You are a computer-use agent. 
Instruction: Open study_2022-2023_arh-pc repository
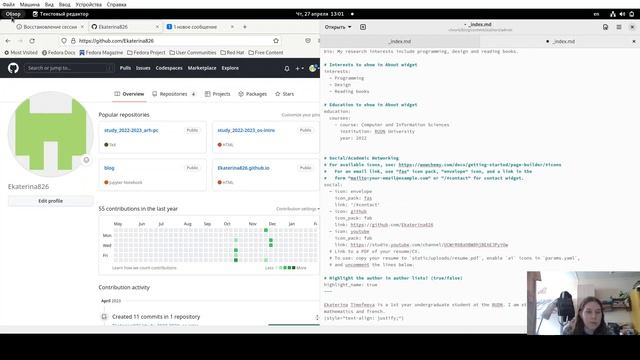(x=131, y=130)
